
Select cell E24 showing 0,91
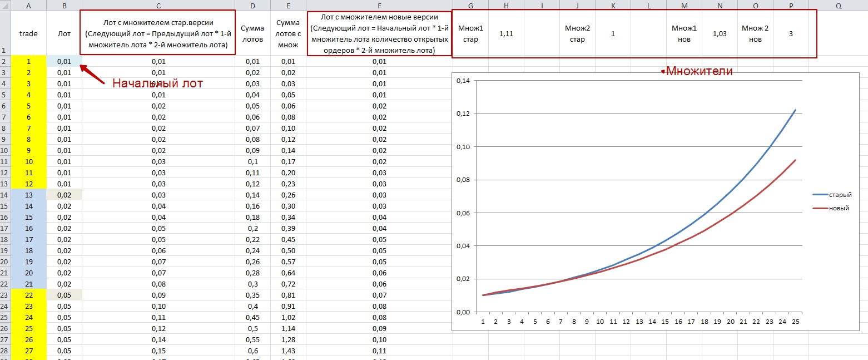[x=288, y=306]
